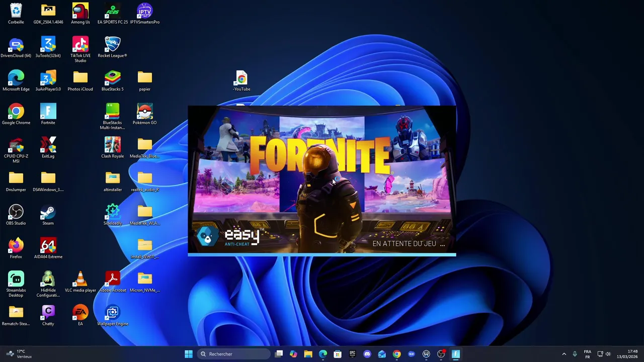Select the Among Us desktop icon
The image size is (644, 362).
pyautogui.click(x=80, y=14)
